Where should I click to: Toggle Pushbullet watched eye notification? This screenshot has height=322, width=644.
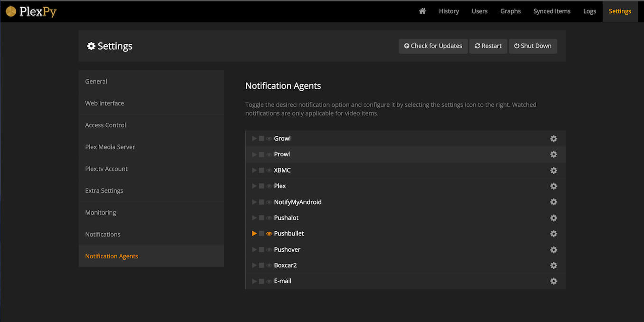click(269, 234)
